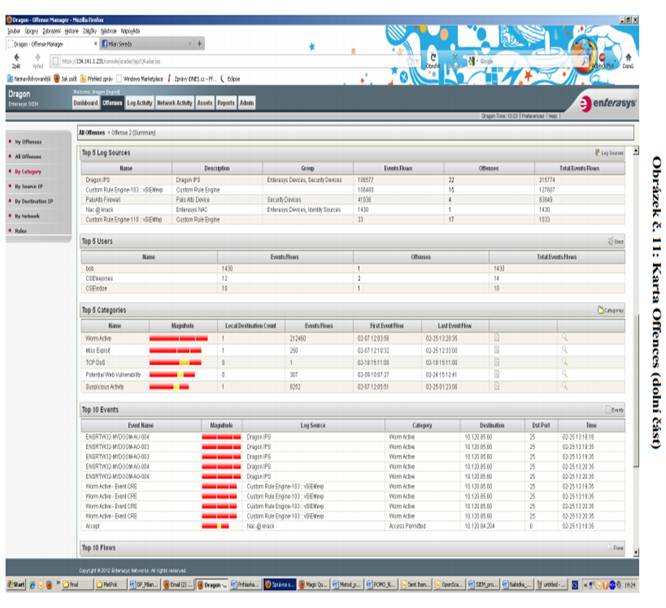Open the Network Activity tab
The width and height of the screenshot is (666, 608).
click(x=175, y=103)
